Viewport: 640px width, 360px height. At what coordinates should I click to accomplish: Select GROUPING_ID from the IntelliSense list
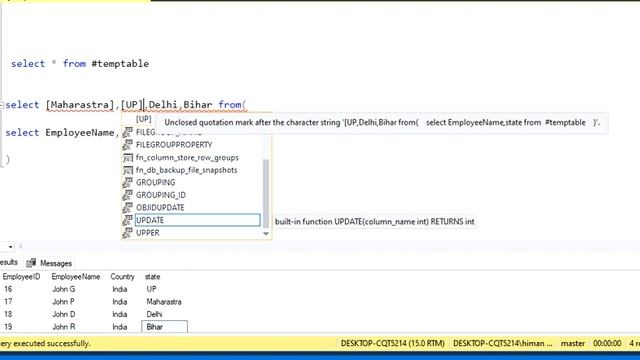click(161, 195)
